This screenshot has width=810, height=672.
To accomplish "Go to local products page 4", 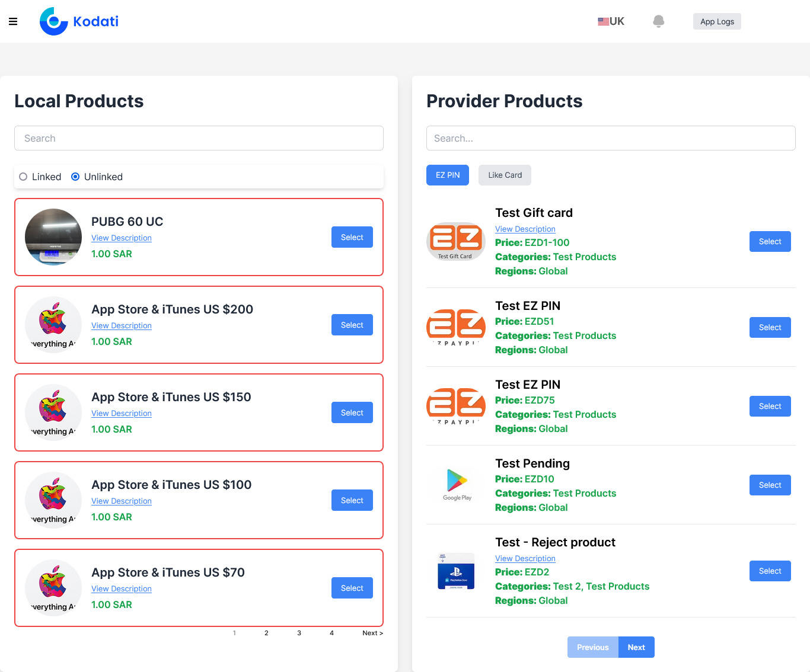I will click(x=331, y=633).
